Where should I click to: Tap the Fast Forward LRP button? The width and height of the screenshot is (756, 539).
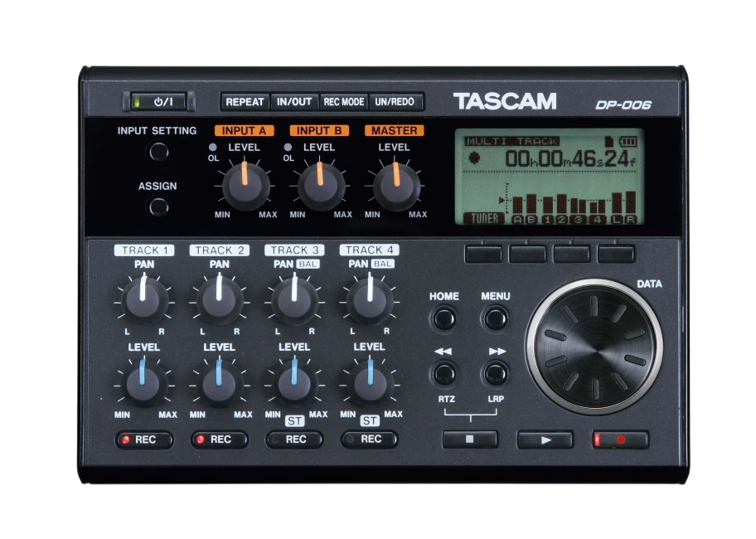pyautogui.click(x=496, y=374)
